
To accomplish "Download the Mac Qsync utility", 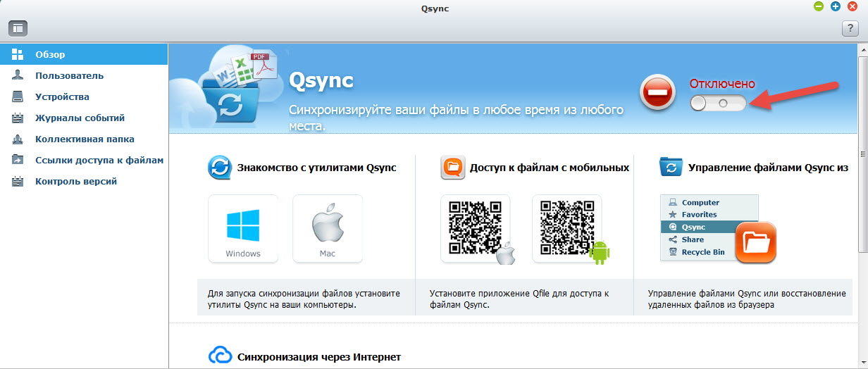I will tap(328, 229).
